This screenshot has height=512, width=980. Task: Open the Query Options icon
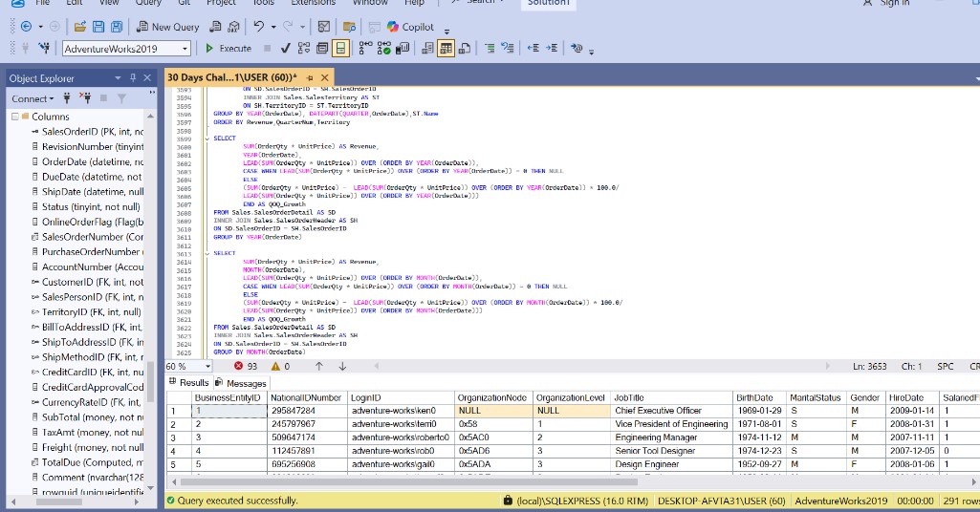(x=322, y=48)
